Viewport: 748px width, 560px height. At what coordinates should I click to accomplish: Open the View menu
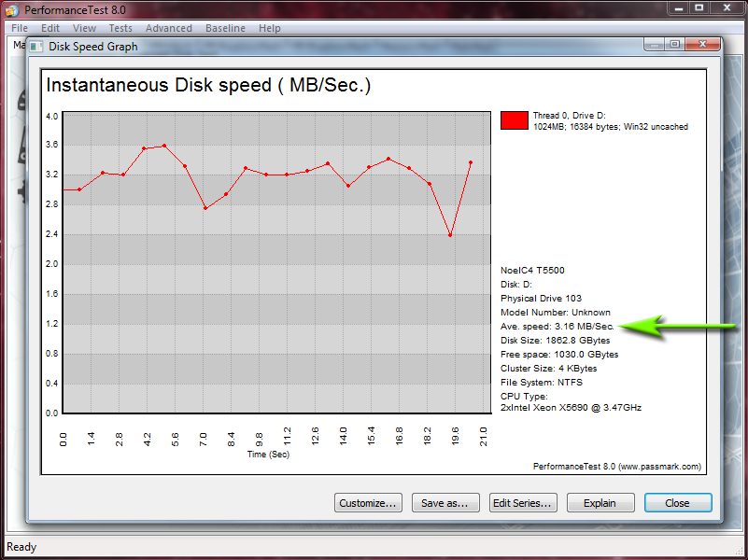tap(84, 28)
